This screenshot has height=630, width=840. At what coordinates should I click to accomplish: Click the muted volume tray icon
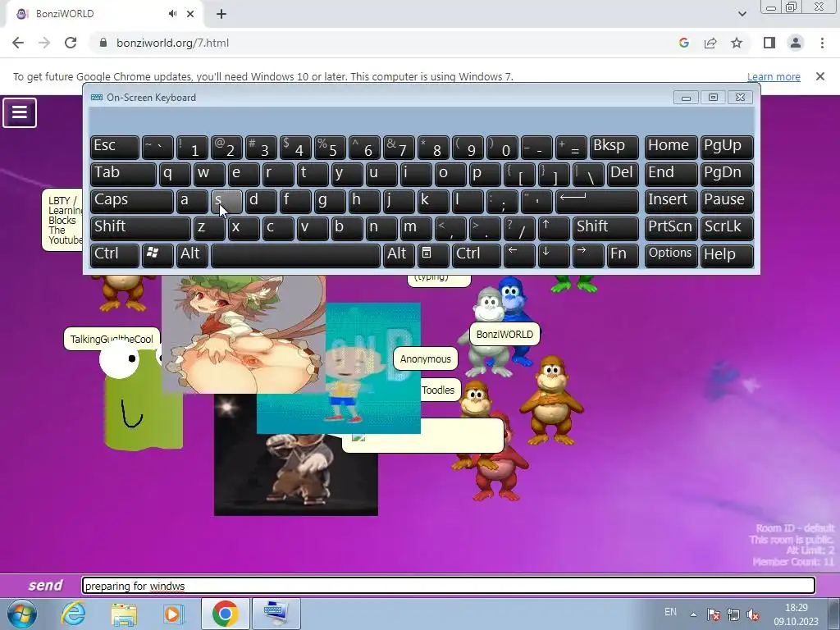pyautogui.click(x=753, y=614)
